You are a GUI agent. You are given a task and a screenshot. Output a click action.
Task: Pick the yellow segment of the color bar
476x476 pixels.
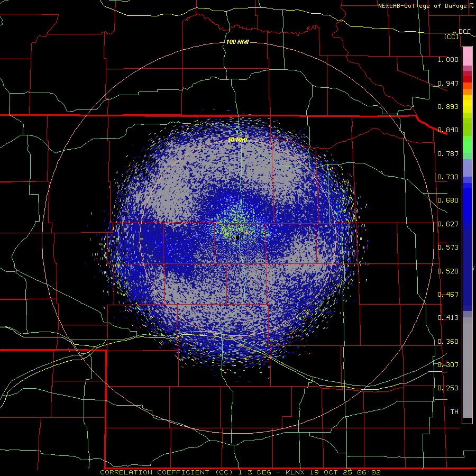(467, 104)
